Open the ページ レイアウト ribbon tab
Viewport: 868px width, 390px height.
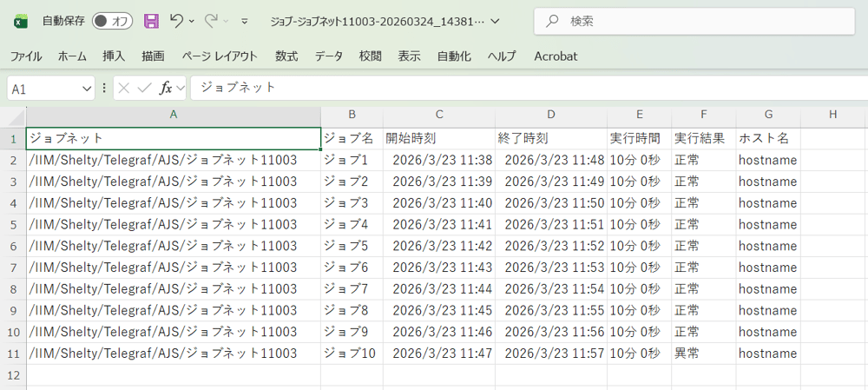(x=220, y=56)
